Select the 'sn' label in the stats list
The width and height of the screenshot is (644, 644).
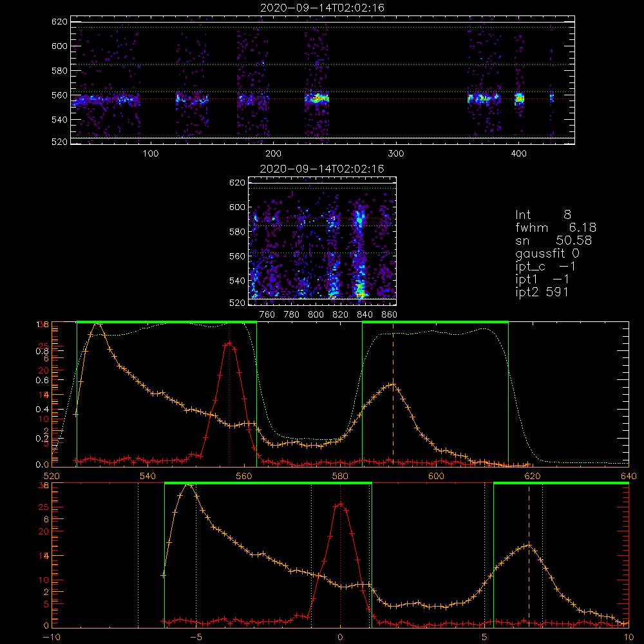(522, 241)
